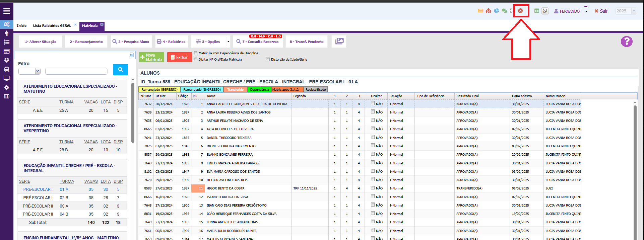
Task: Expand the 5 - Opções dropdown arrow
Action: pyautogui.click(x=229, y=42)
